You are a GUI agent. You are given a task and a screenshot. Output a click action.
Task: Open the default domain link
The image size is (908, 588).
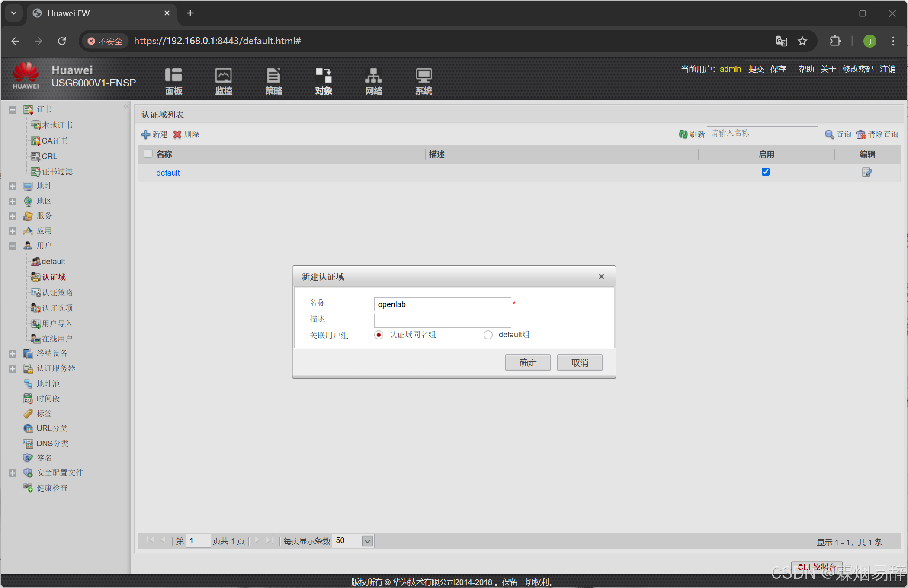point(168,173)
